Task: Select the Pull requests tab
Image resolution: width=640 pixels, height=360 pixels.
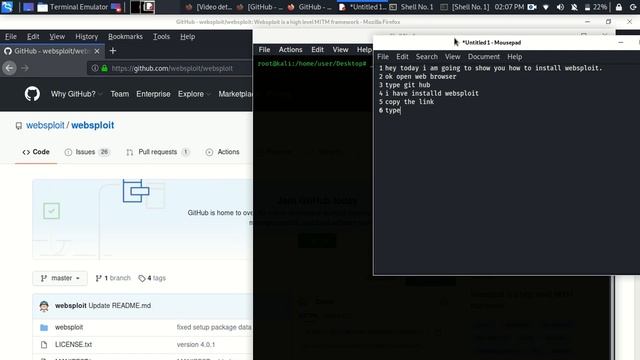Action: [x=158, y=152]
